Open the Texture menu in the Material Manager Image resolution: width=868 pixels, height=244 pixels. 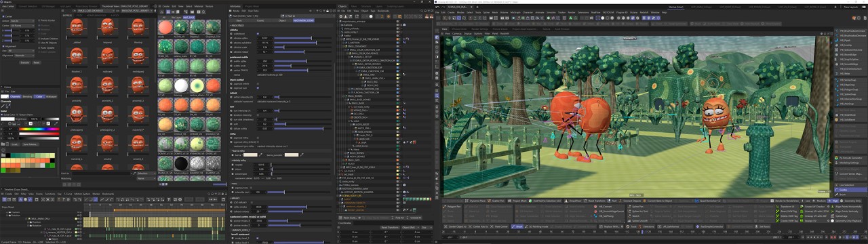[209, 6]
